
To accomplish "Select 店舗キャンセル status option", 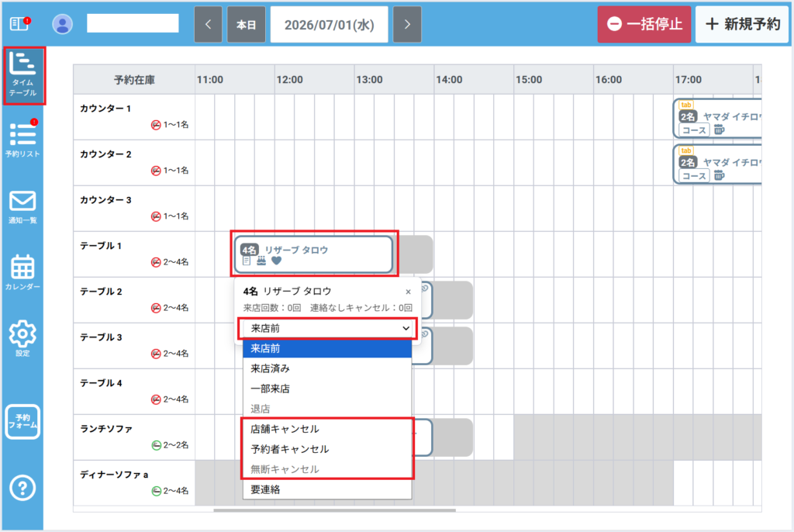I will tap(327, 429).
